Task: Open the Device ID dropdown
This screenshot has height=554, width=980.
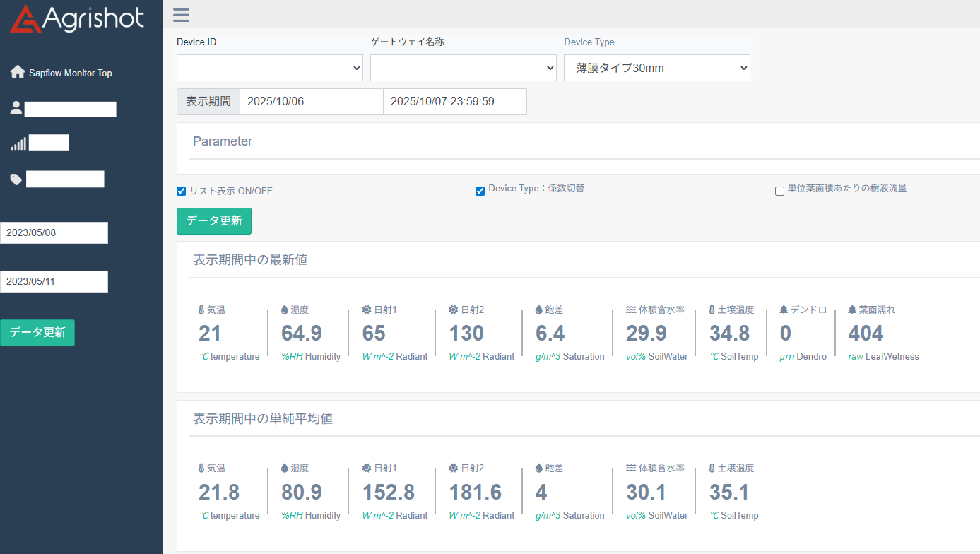Action: (x=270, y=68)
